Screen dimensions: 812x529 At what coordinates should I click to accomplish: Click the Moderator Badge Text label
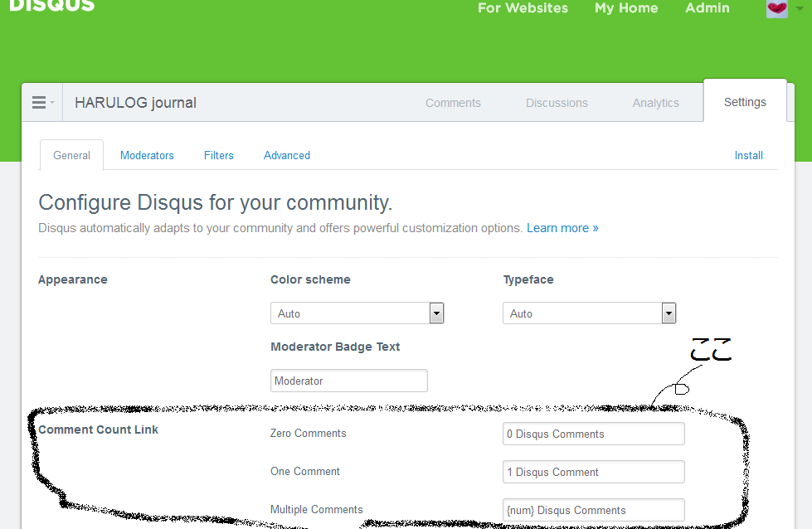point(335,347)
